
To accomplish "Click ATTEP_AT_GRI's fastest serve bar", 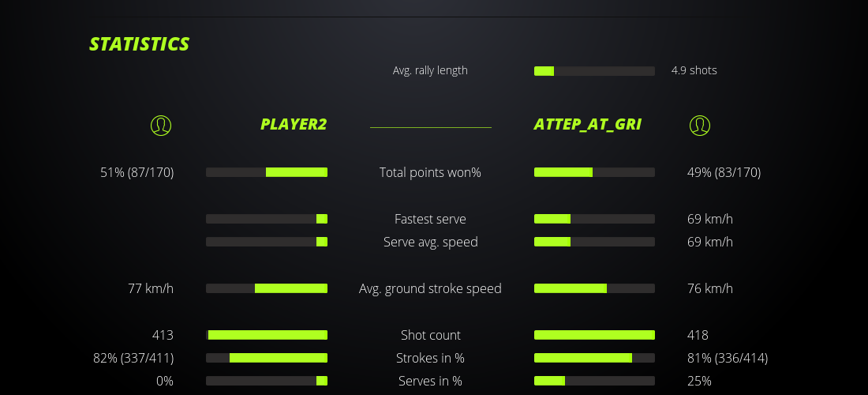I will (594, 219).
